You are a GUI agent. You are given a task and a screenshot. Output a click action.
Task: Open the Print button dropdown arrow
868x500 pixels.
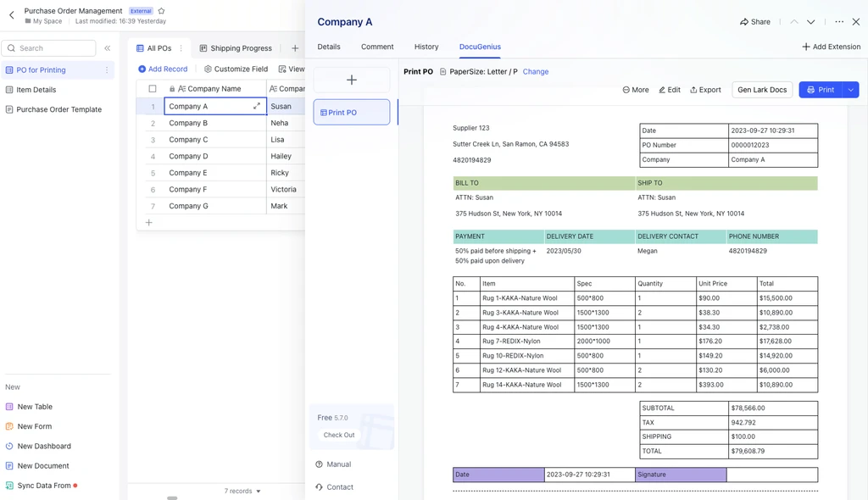point(851,90)
